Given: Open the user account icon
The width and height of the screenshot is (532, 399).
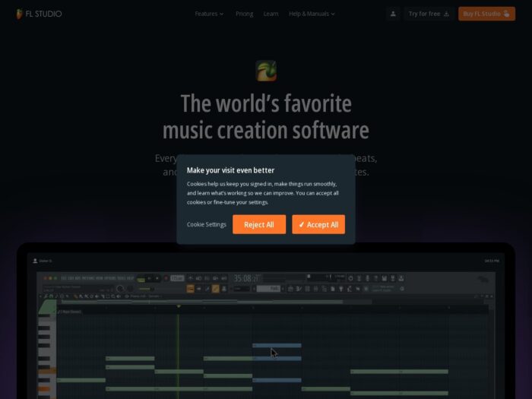Looking at the screenshot, I should tap(393, 14).
